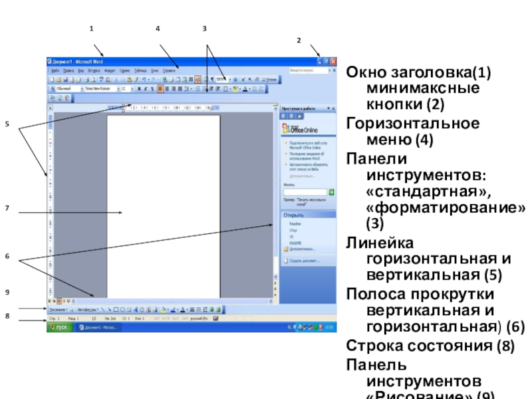The width and height of the screenshot is (532, 399).
Task: Click the Highlight marker icon
Action: point(235,88)
